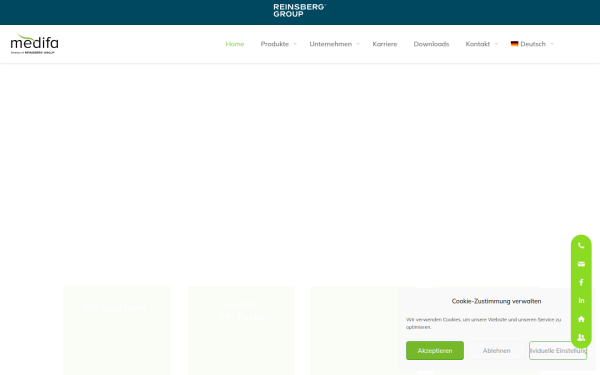The height and width of the screenshot is (375, 600).
Task: Click the house icon in green sidebar
Action: pyautogui.click(x=581, y=319)
